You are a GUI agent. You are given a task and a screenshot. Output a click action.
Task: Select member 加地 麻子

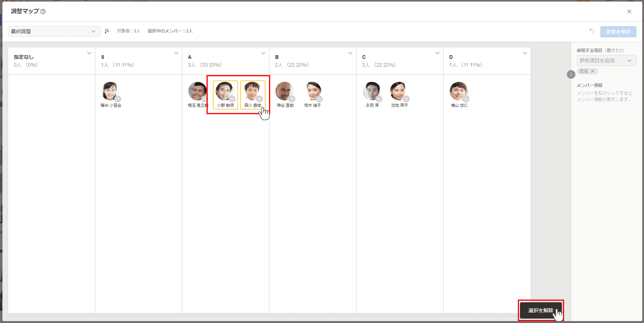click(x=399, y=95)
